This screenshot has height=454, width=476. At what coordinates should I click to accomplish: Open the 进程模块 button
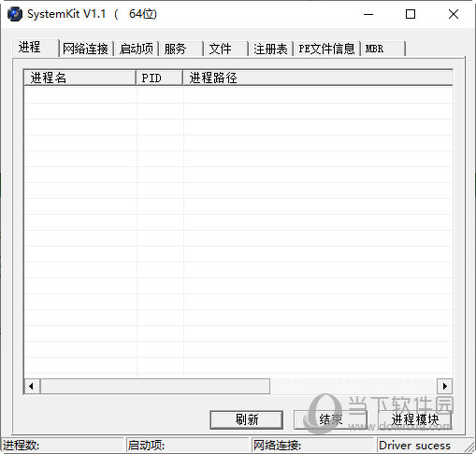pyautogui.click(x=415, y=419)
